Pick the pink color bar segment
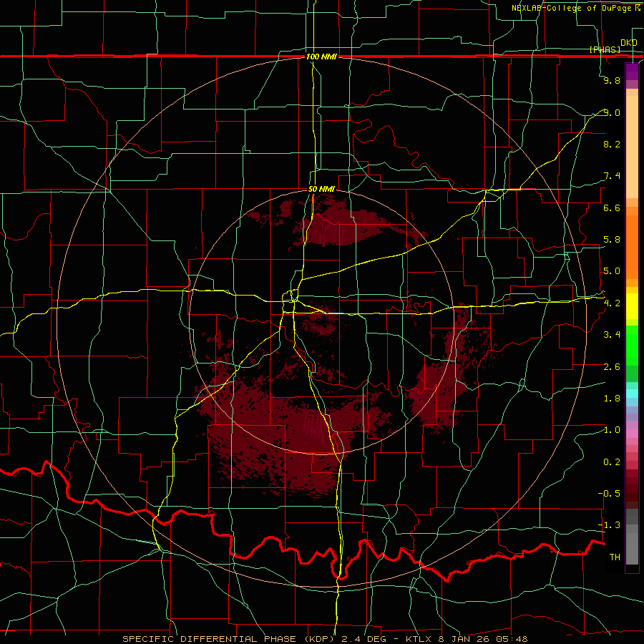This screenshot has width=644, height=644. (x=632, y=434)
